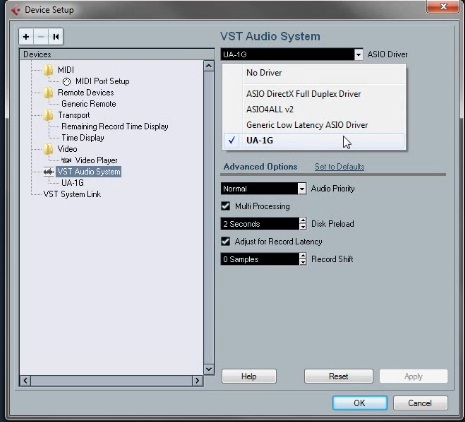Open the Audio Priority dropdown
Image resolution: width=465 pixels, height=422 pixels.
click(302, 189)
